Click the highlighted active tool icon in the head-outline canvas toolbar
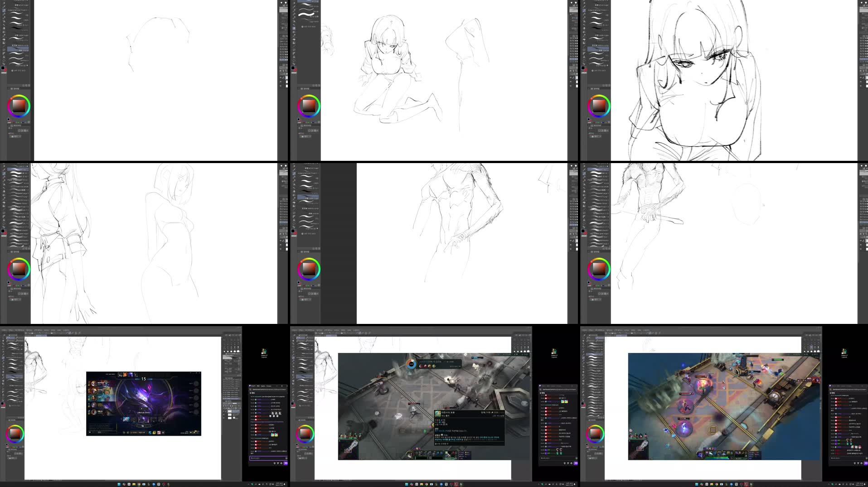This screenshot has height=487, width=868. coord(4,10)
